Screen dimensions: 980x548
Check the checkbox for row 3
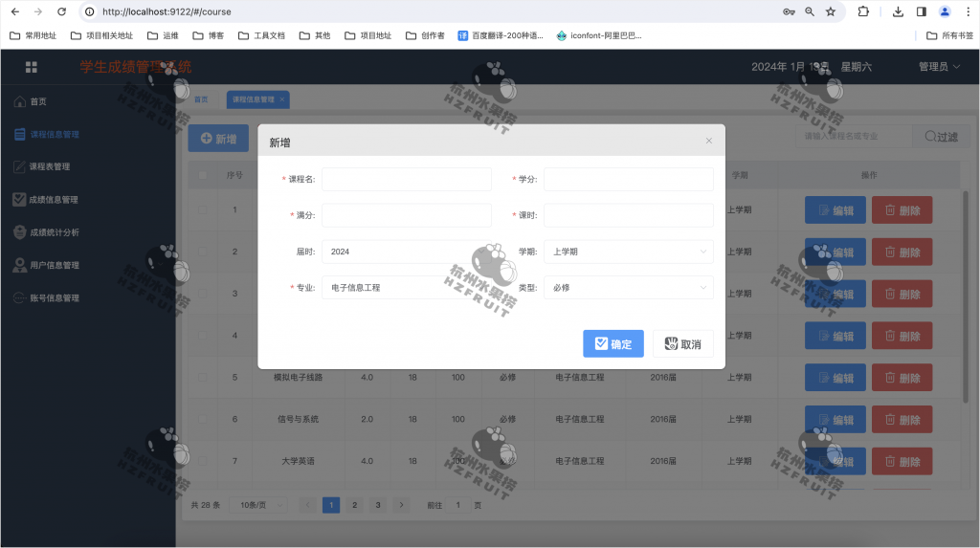(x=203, y=294)
